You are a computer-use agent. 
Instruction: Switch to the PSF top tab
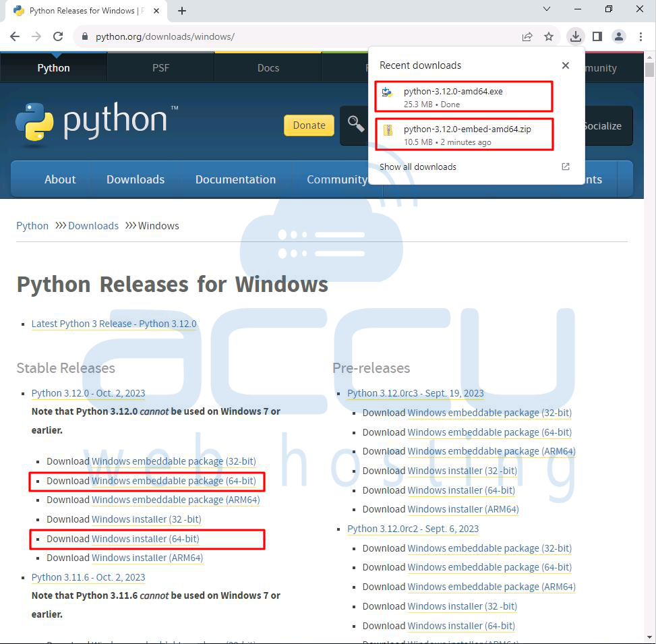point(160,68)
